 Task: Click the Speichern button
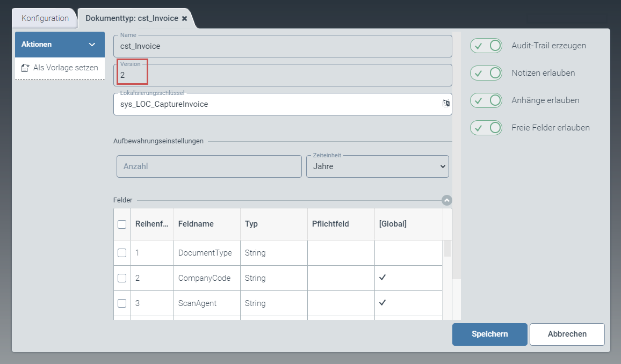(x=489, y=334)
